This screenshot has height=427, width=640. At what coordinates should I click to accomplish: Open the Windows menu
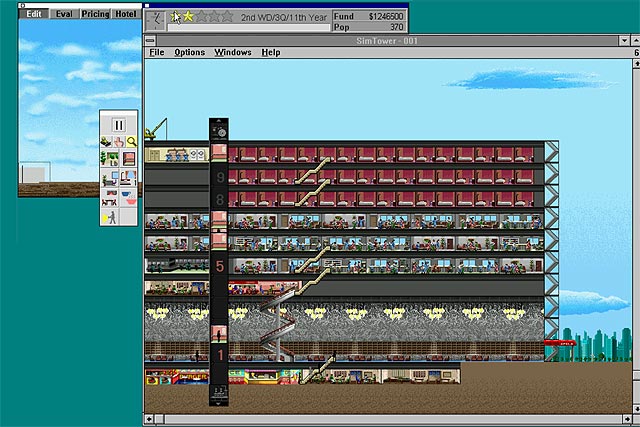[x=233, y=52]
